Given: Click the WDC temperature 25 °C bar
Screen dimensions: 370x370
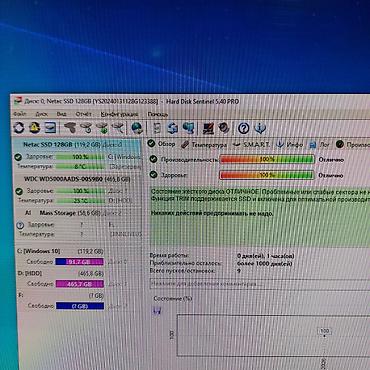Looking at the screenshot, I should click(x=80, y=201).
